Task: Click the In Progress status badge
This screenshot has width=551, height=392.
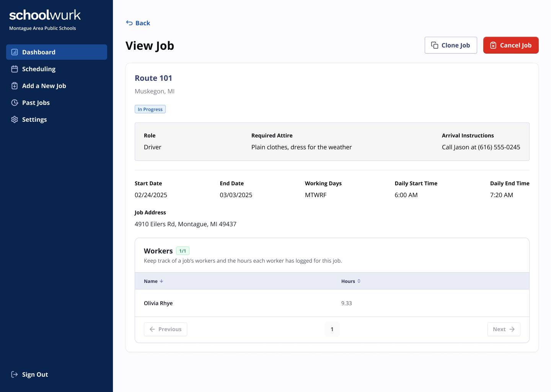Action: pyautogui.click(x=150, y=109)
